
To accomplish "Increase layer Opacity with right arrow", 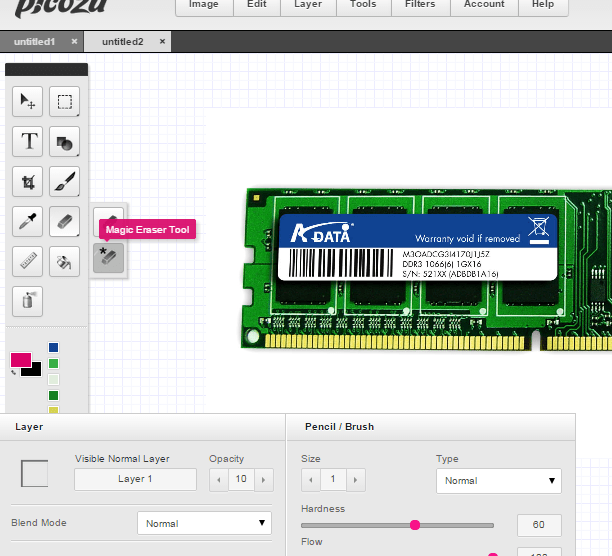I will [x=263, y=480].
